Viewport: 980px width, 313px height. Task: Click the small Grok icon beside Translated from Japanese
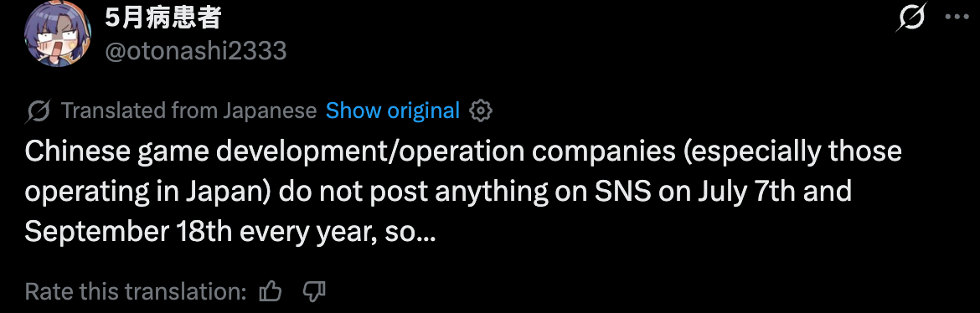click(39, 111)
